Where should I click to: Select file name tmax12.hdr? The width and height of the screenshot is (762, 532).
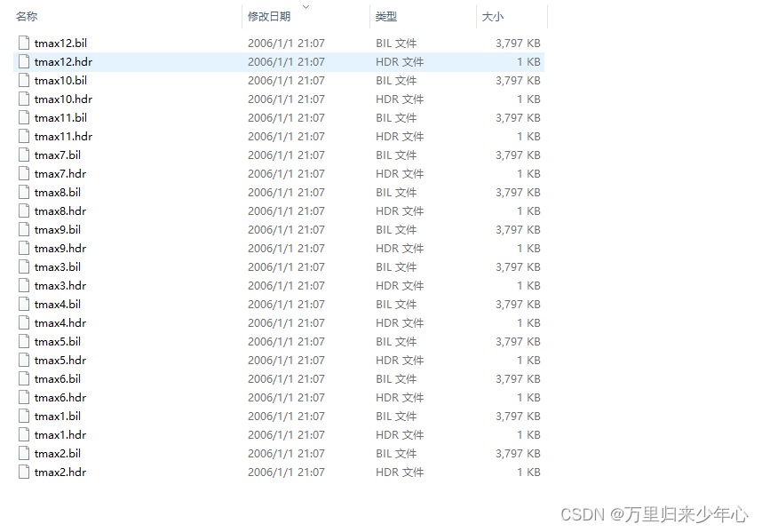[x=63, y=61]
